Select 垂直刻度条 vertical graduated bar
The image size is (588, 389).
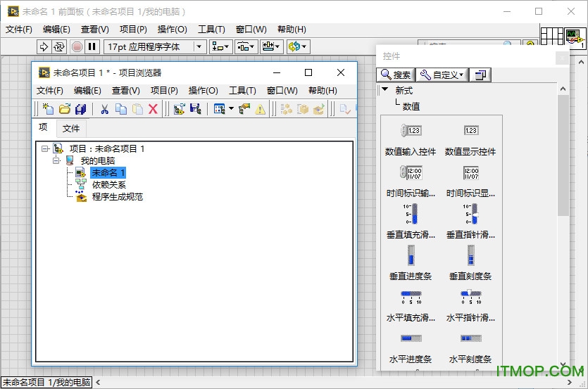[470, 263]
